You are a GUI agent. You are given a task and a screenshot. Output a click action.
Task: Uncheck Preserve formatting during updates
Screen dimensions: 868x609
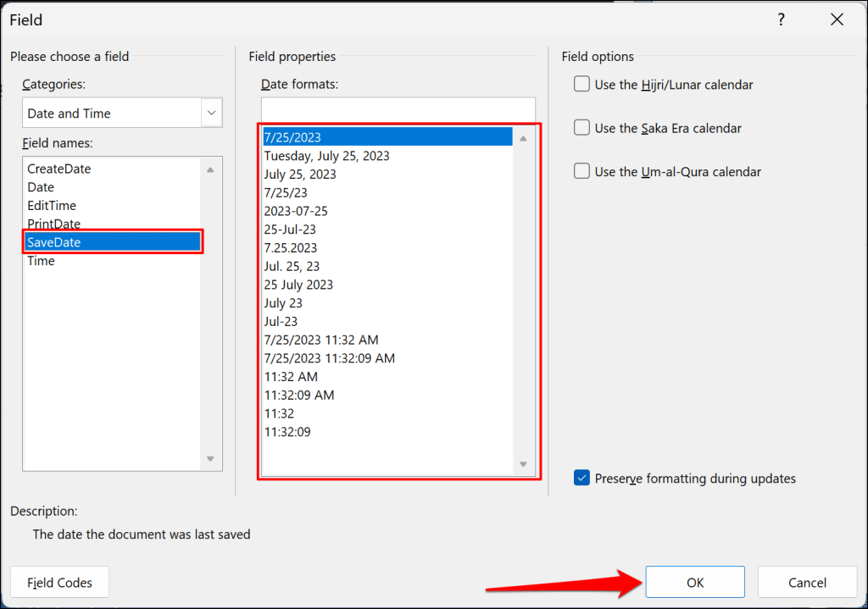click(582, 479)
